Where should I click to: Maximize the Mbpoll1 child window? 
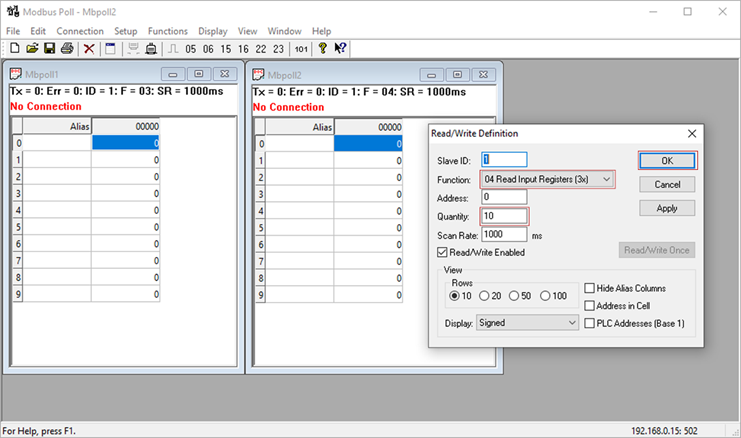click(x=199, y=74)
